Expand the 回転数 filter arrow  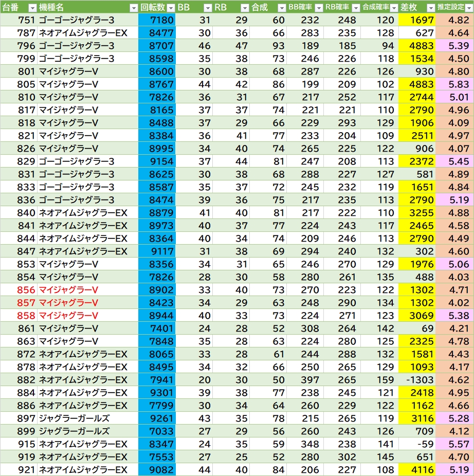(x=171, y=8)
